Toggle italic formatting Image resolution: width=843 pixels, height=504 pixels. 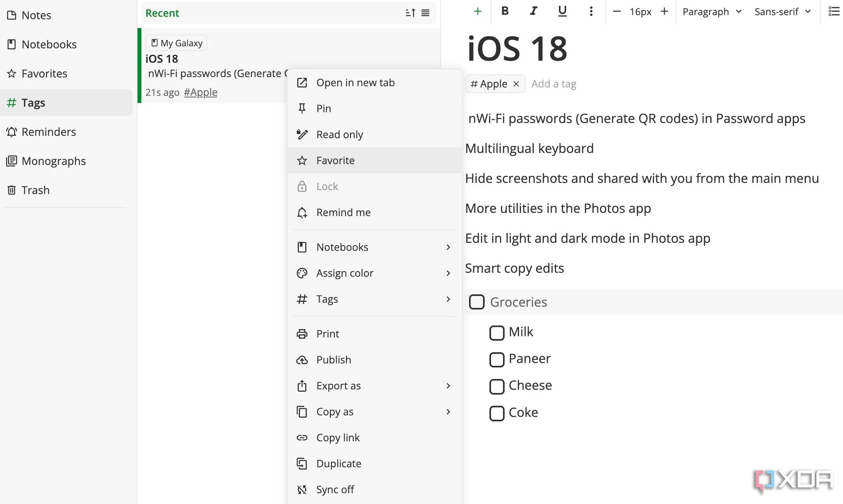tap(533, 12)
